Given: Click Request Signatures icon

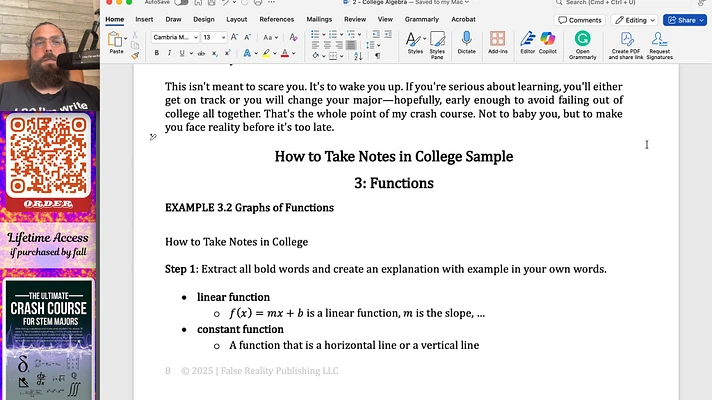Looking at the screenshot, I should tap(660, 40).
